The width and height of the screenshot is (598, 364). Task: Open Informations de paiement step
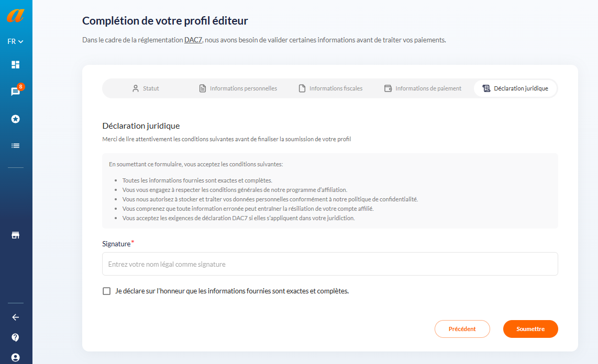pyautogui.click(x=423, y=88)
